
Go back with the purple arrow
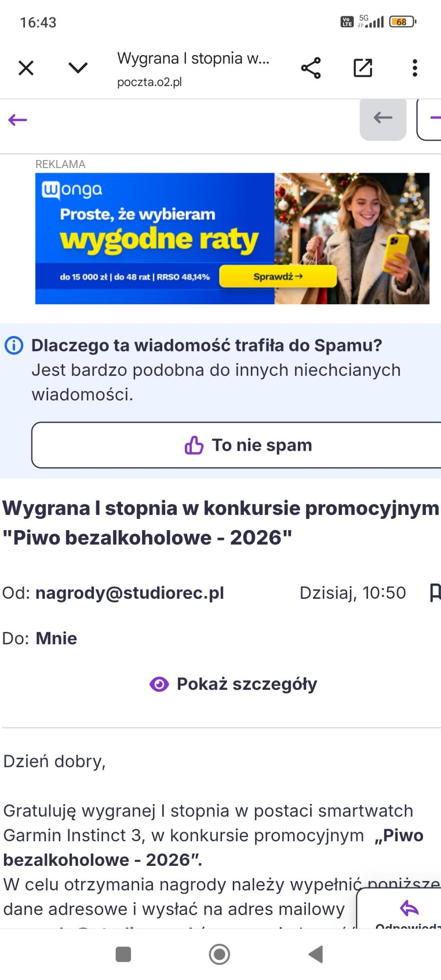pos(18,120)
